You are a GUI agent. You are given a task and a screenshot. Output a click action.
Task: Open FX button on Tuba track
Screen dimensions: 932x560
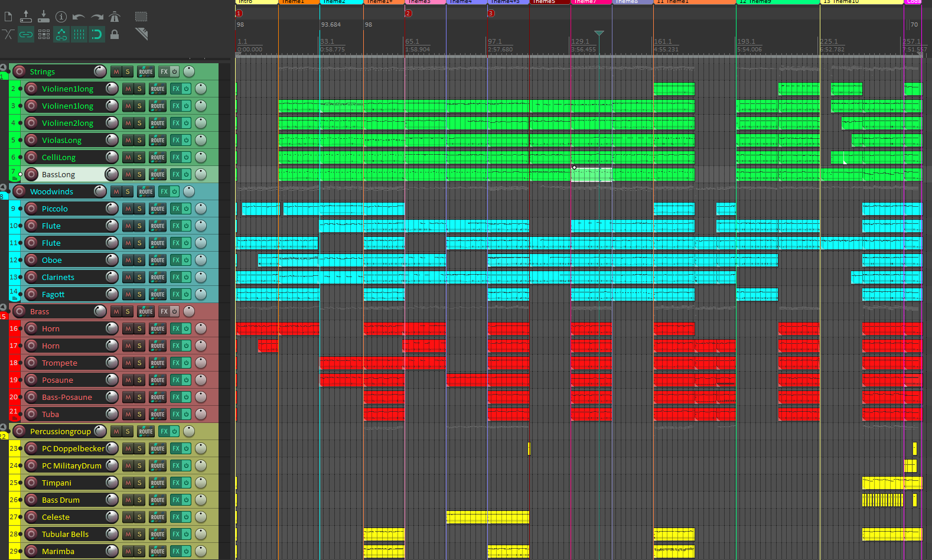point(175,414)
